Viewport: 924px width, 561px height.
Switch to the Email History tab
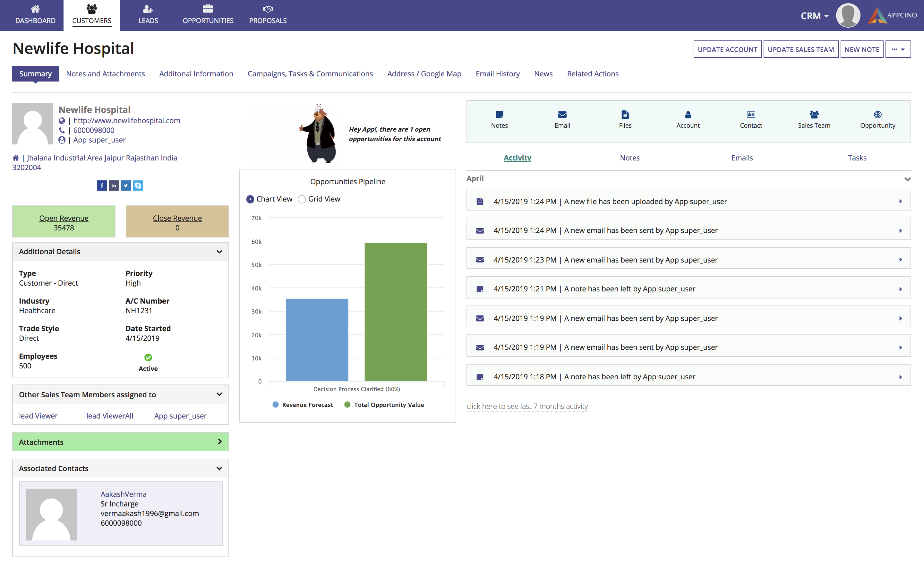pyautogui.click(x=498, y=74)
